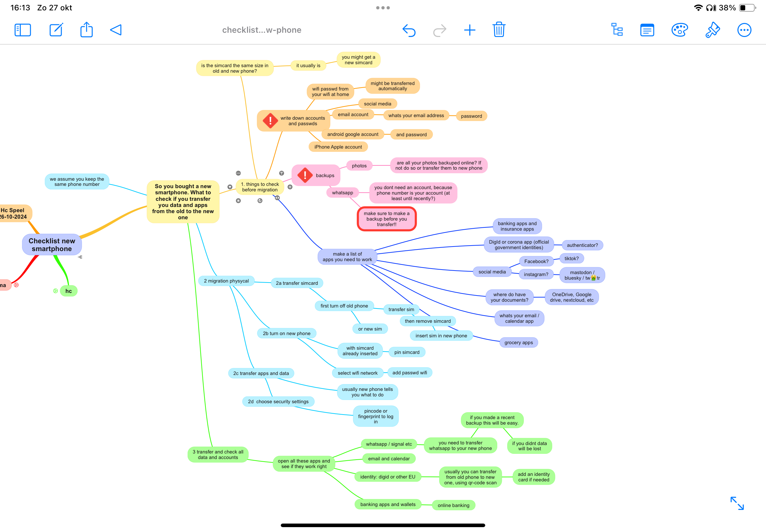Select the 'online banking' node
The image size is (766, 532).
[x=453, y=505]
